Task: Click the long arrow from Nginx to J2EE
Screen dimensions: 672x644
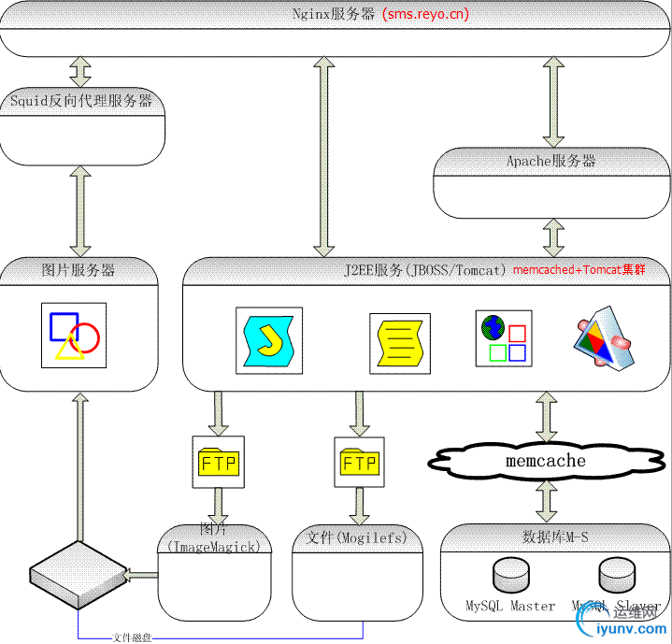Action: click(x=324, y=156)
